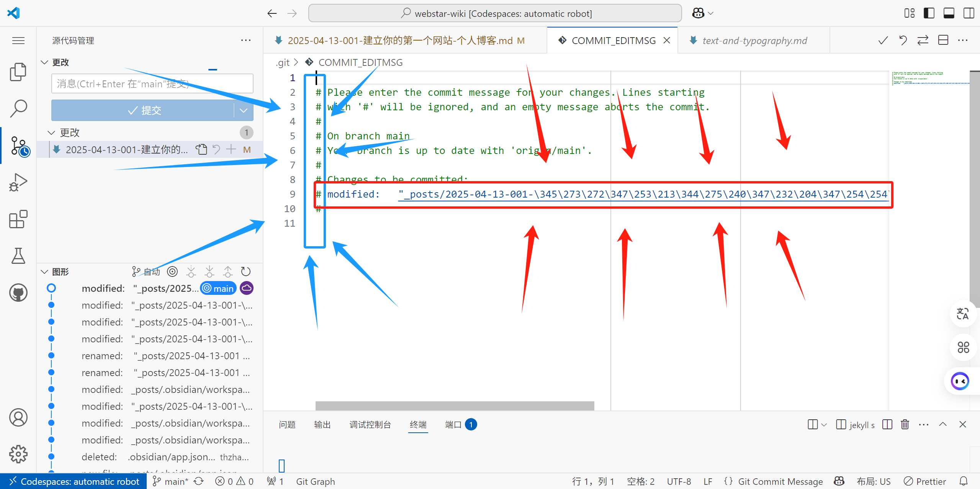
Task: Open the Explorer files view
Action: point(18,72)
